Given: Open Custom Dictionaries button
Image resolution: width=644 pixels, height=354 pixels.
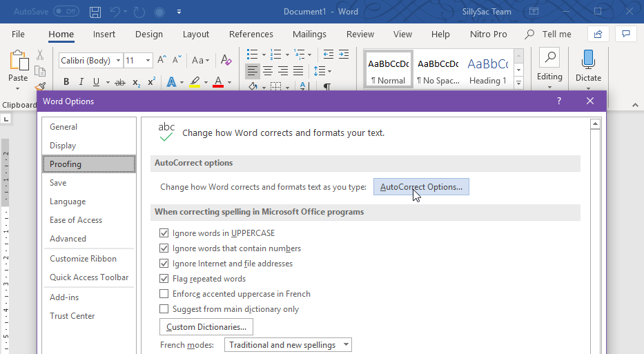Looking at the screenshot, I should pyautogui.click(x=206, y=327).
